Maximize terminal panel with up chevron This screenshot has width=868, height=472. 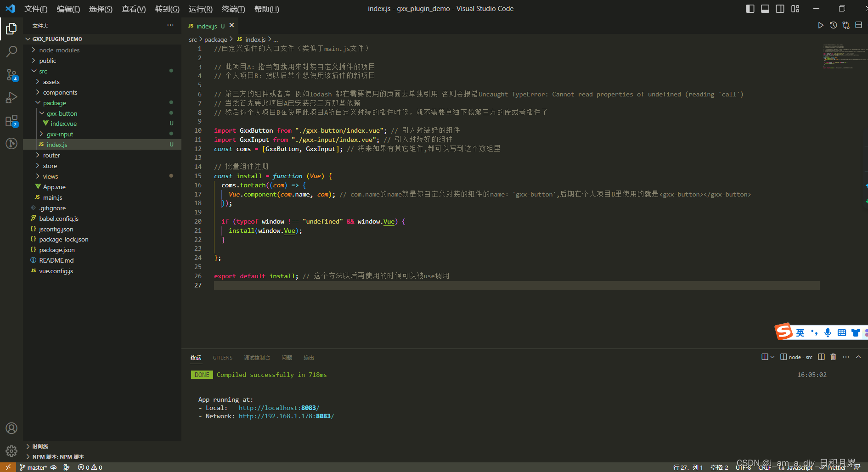pyautogui.click(x=858, y=357)
